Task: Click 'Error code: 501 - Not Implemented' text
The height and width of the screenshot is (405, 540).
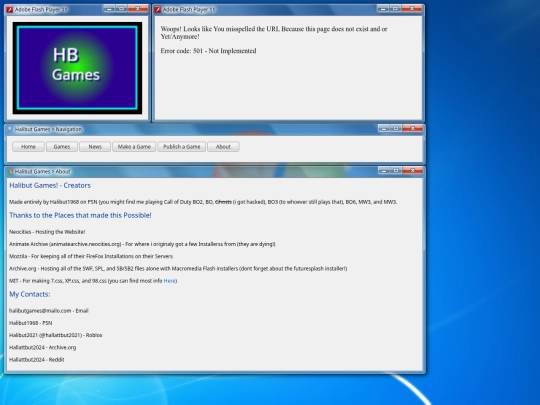Action: 208,51
